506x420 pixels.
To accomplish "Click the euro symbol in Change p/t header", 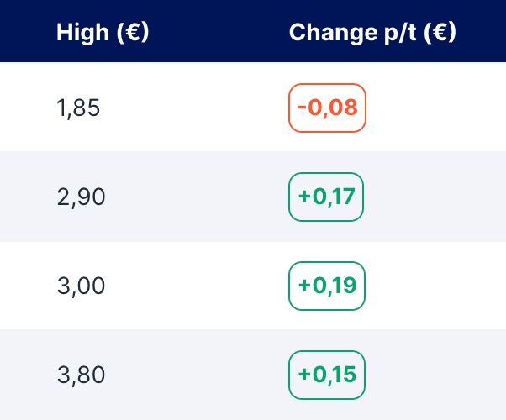I will [440, 33].
